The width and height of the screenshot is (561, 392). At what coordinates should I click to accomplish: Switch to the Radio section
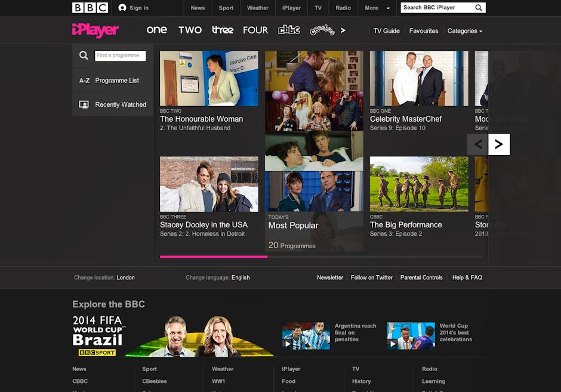click(343, 8)
